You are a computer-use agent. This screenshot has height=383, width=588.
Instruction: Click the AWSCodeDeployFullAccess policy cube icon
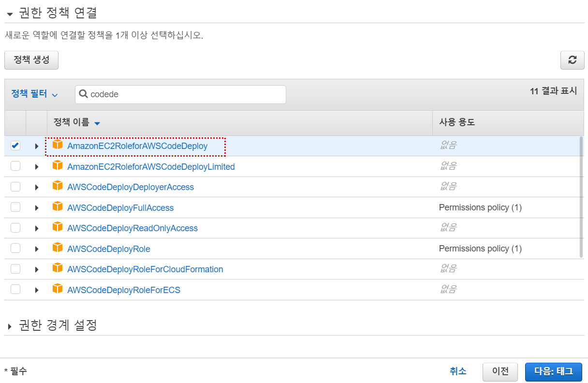tap(58, 206)
